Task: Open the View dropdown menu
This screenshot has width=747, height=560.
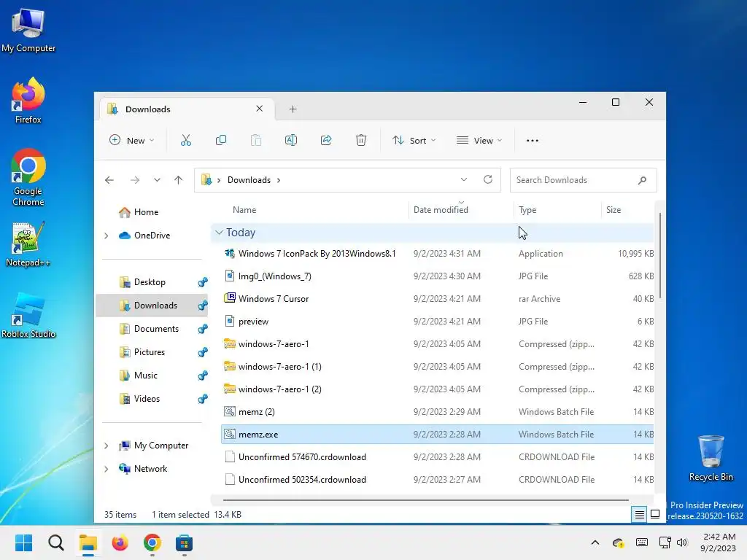Action: (x=479, y=141)
